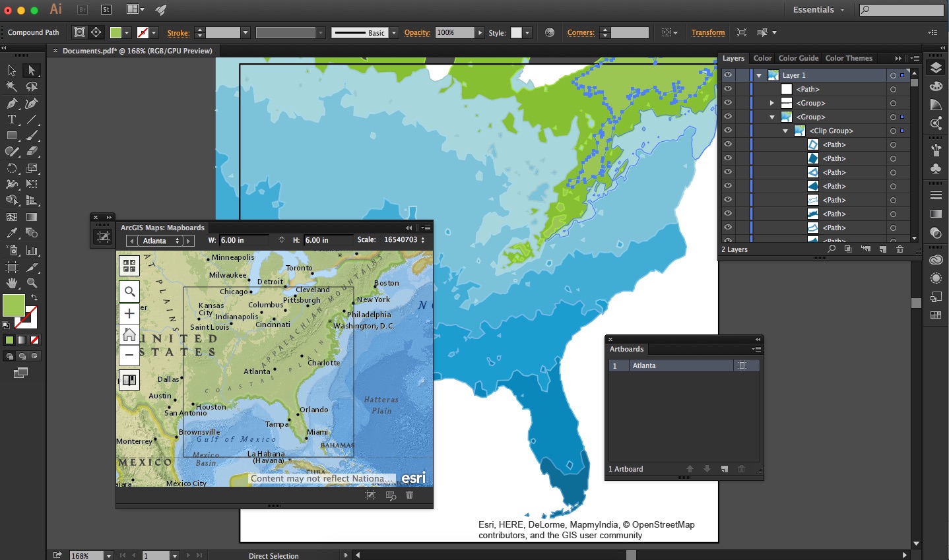
Task: Open the Artboards panel flyout menu
Action: pos(757,349)
